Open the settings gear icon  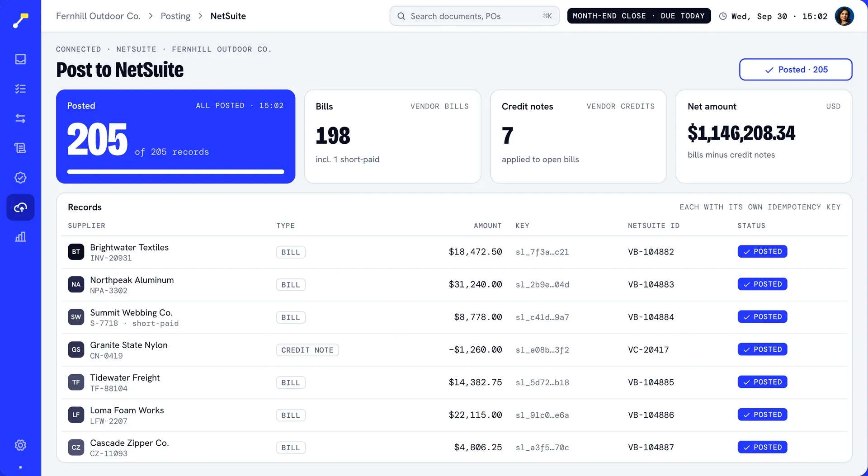coord(20,445)
